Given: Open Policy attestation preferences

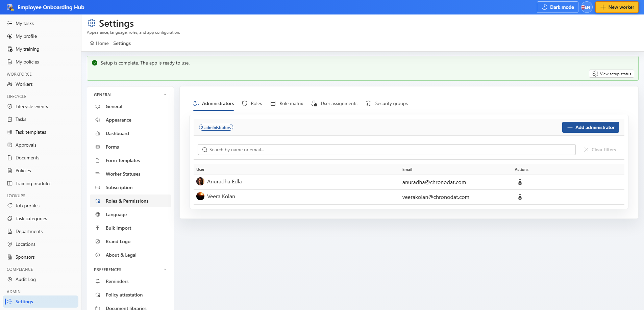Looking at the screenshot, I should pyautogui.click(x=130, y=295).
